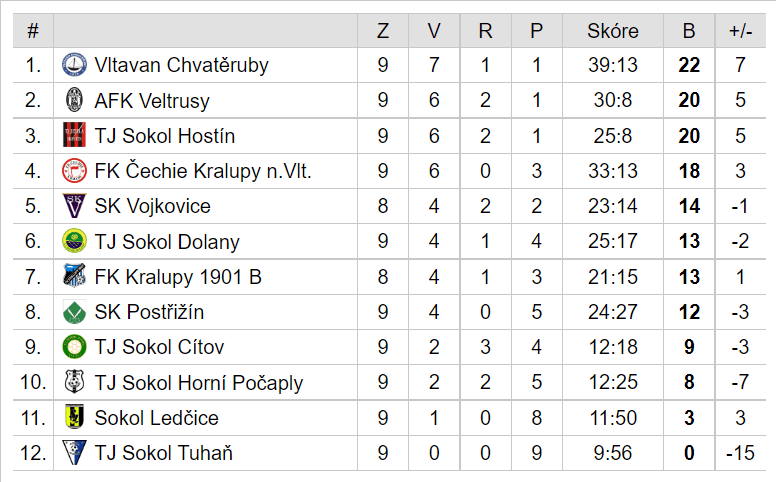Open the SK Vojkovice triangle badge
This screenshot has height=482, width=776.
coord(74,206)
